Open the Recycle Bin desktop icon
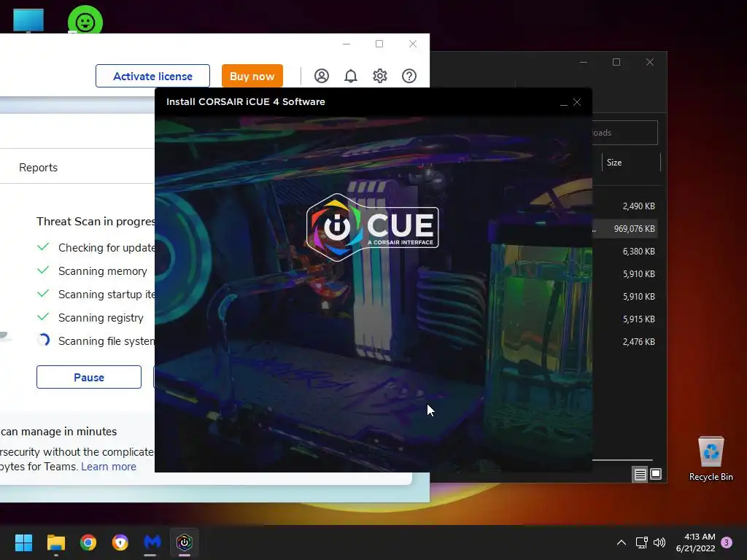The image size is (747, 560). tap(711, 459)
